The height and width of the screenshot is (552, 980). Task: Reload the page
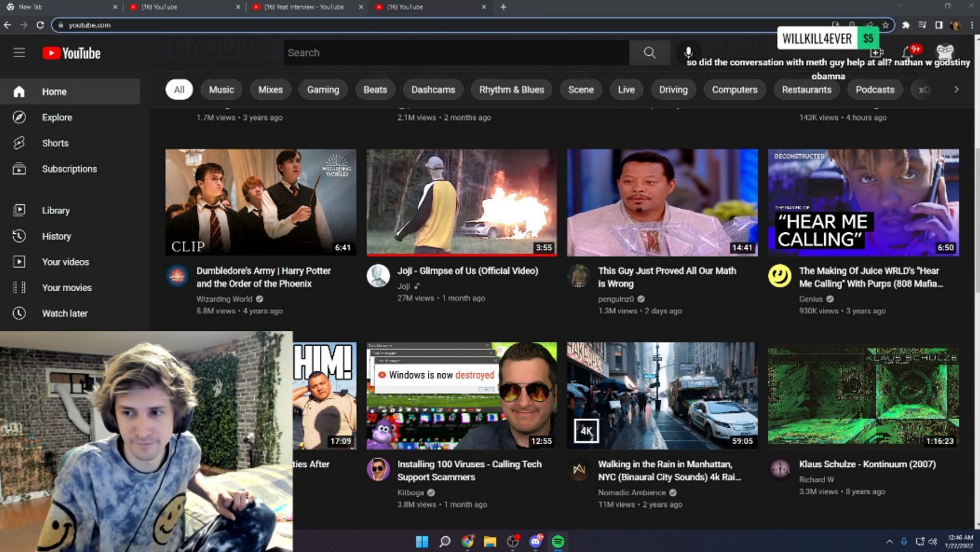point(40,25)
